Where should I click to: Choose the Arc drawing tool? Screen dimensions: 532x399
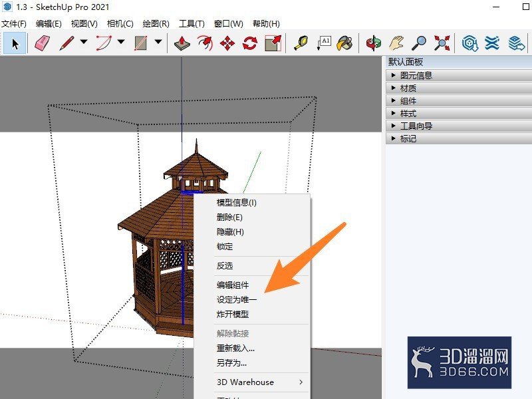[x=104, y=43]
